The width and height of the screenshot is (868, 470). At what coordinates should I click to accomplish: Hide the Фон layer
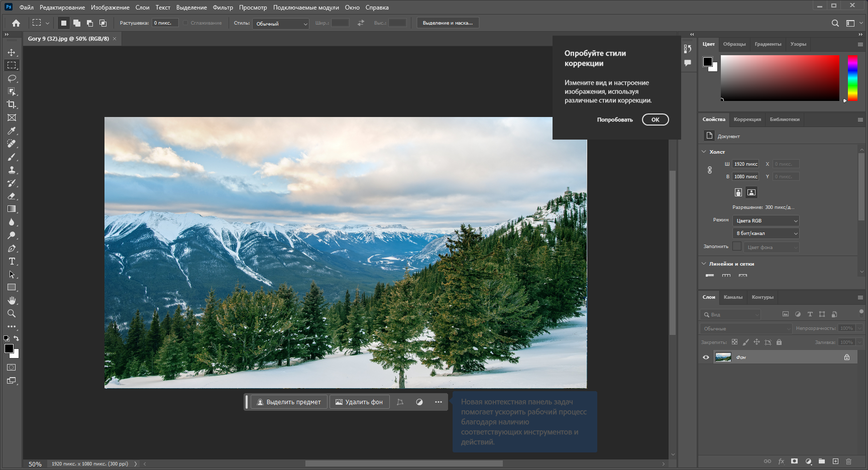706,357
